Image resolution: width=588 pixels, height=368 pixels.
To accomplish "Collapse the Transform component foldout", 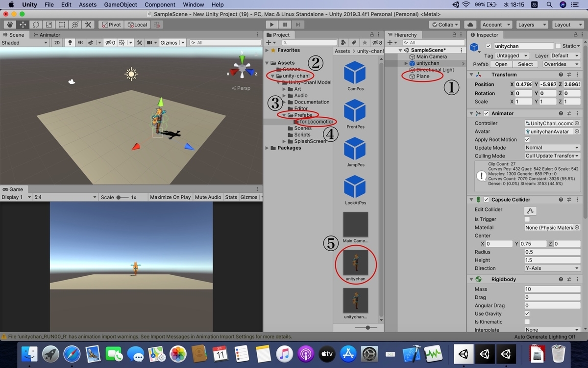I will (471, 75).
